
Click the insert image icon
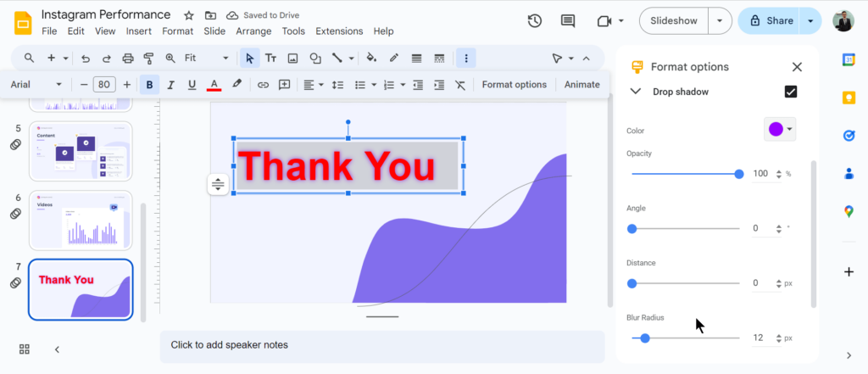pyautogui.click(x=292, y=58)
